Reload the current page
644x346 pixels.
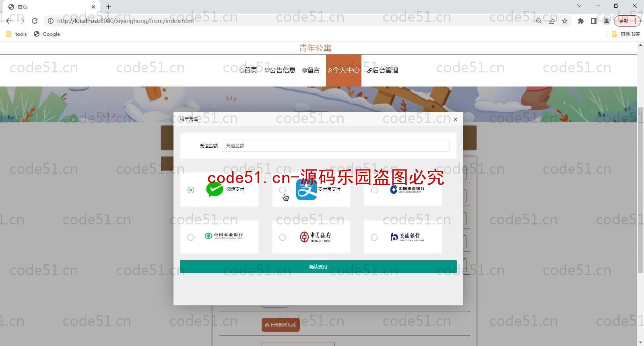click(35, 21)
